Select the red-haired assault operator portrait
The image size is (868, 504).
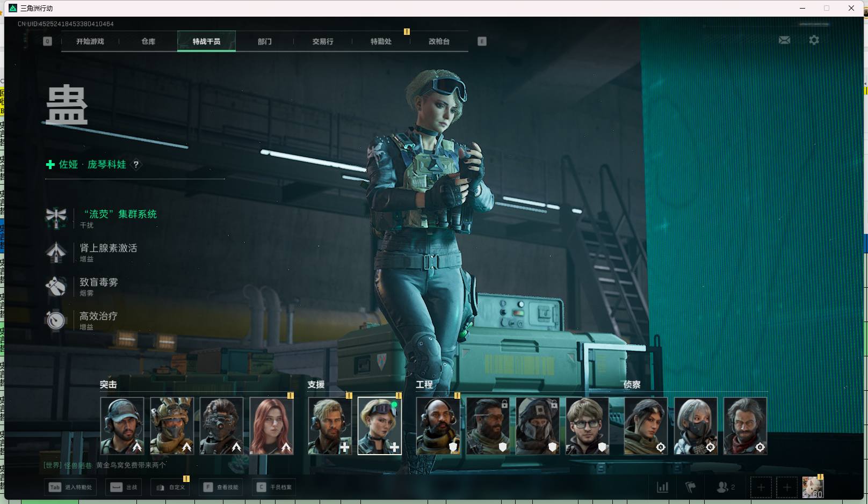271,426
